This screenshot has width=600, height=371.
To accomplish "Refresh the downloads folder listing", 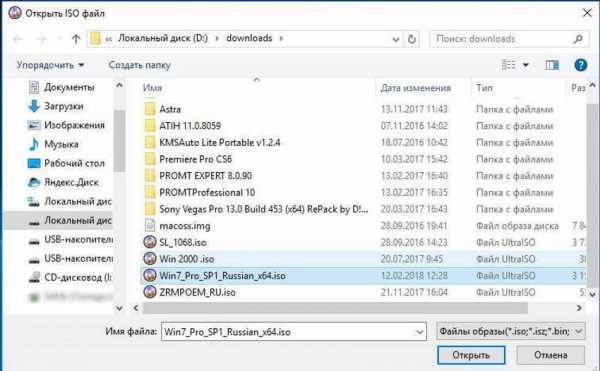I will click(412, 39).
